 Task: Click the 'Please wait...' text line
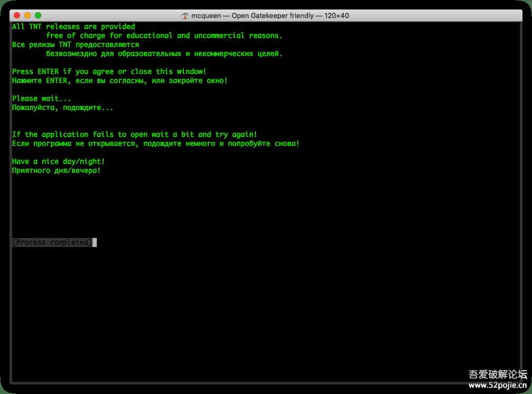click(x=42, y=98)
